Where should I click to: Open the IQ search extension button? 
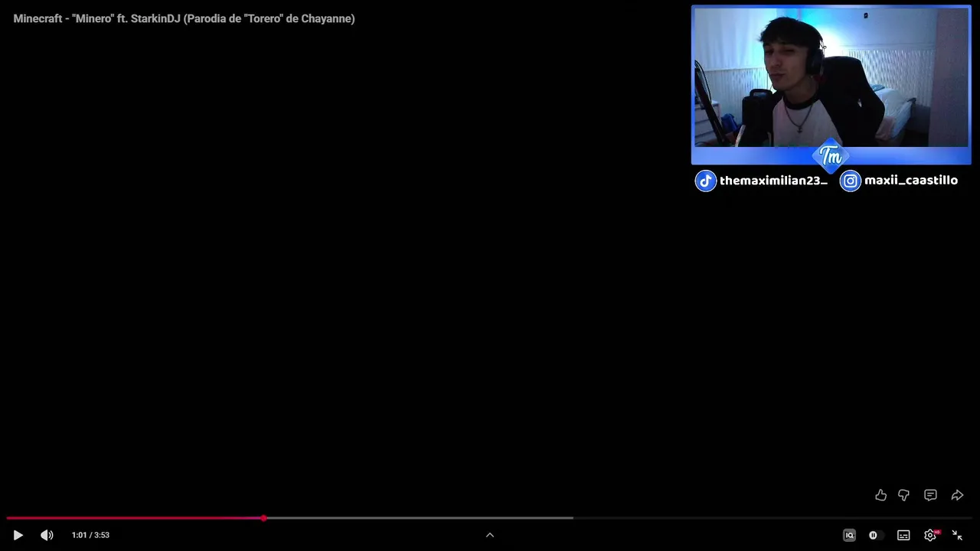point(849,535)
